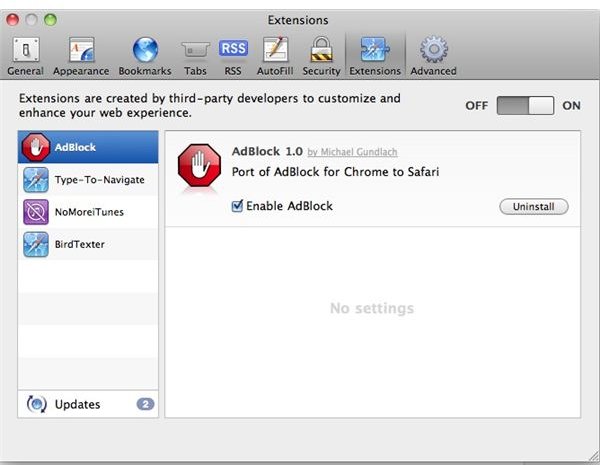Click the AdBlock stop-hand icon in sidebar
600x465 pixels.
pyautogui.click(x=36, y=147)
